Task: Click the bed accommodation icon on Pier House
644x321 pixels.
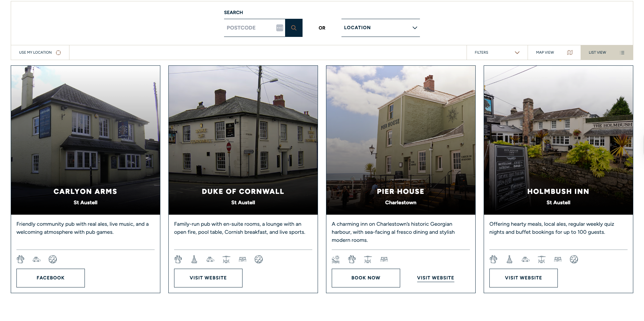Action: click(384, 259)
